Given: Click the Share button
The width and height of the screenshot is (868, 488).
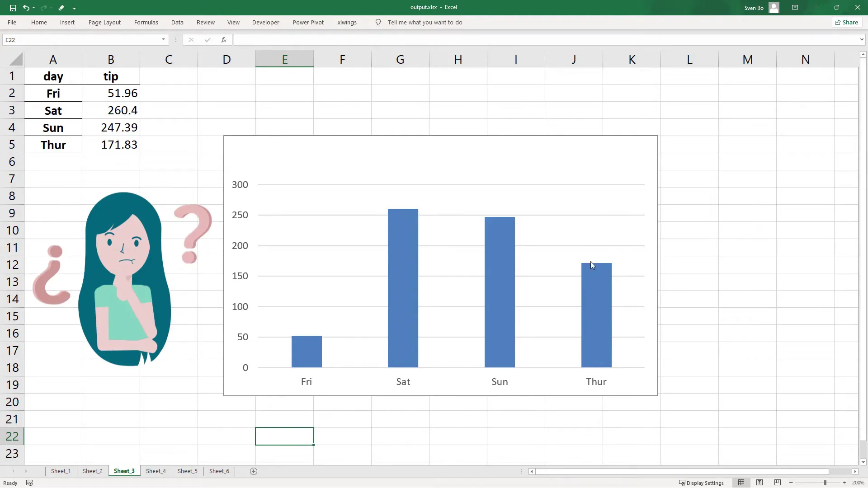Looking at the screenshot, I should coord(847,22).
